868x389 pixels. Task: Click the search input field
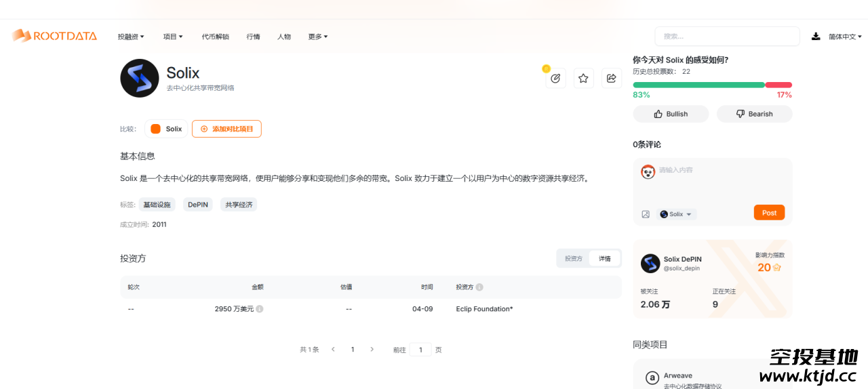point(727,37)
